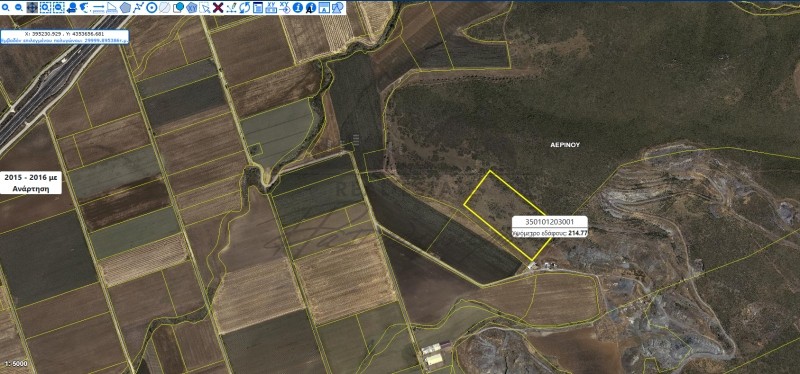800x374 pixels.
Task: Click the blue info identify icon
Action: 298,8
